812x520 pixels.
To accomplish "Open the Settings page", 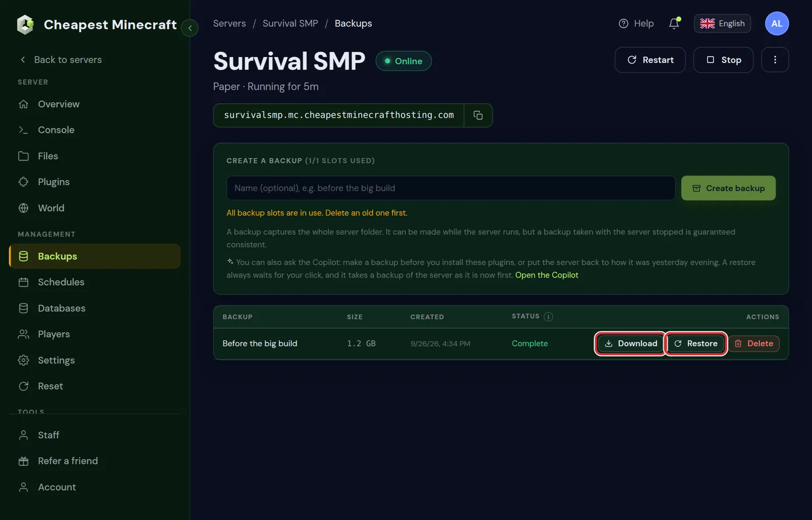I will pos(95,360).
